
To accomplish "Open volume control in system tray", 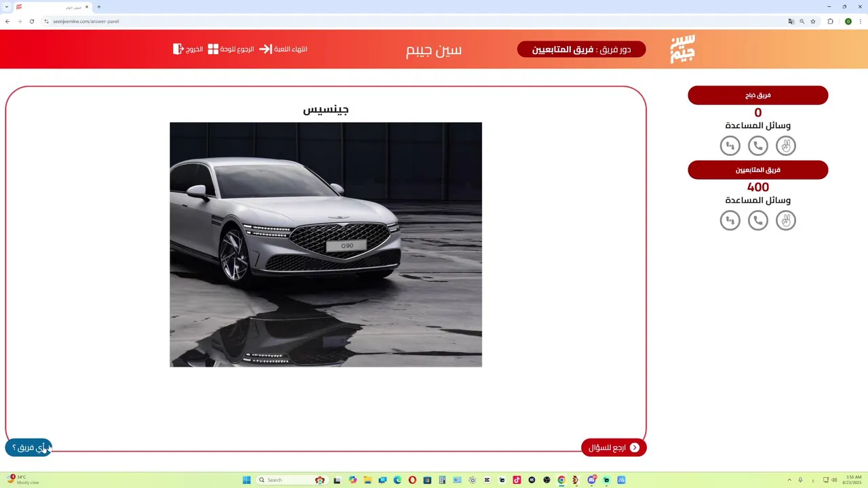I will click(x=834, y=480).
